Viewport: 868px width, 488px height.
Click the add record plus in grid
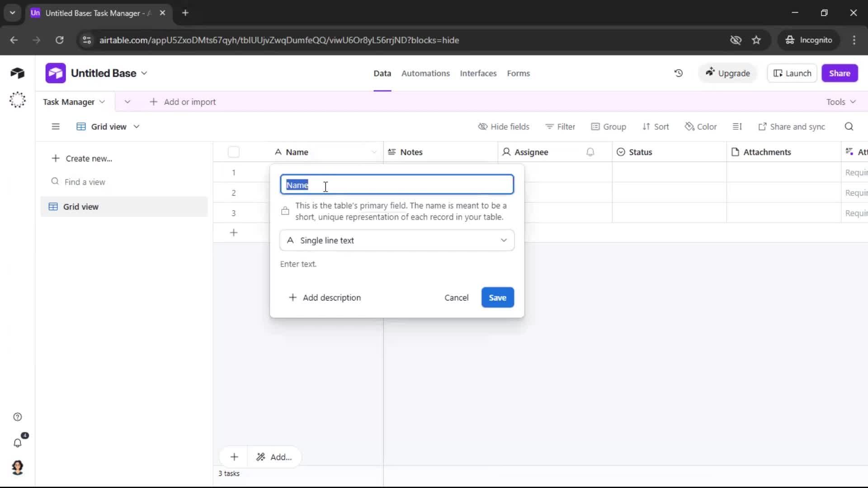coord(233,233)
